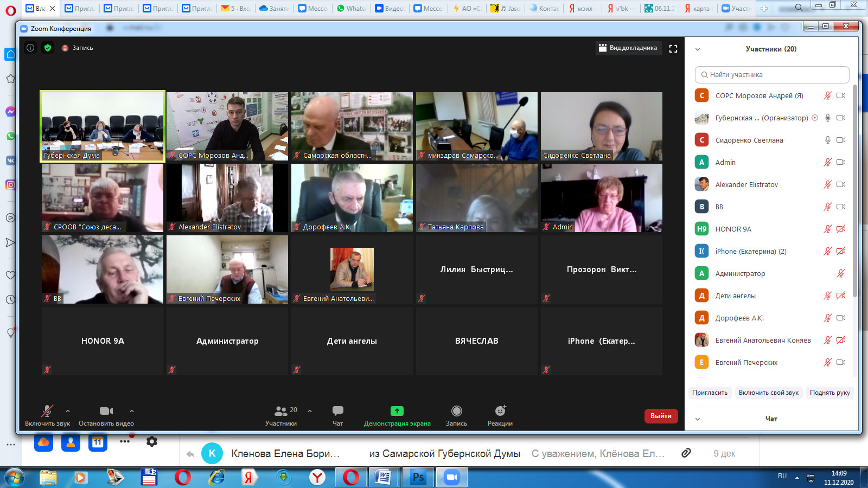
Task: Collapse the Participants panel chevron
Action: click(x=698, y=49)
